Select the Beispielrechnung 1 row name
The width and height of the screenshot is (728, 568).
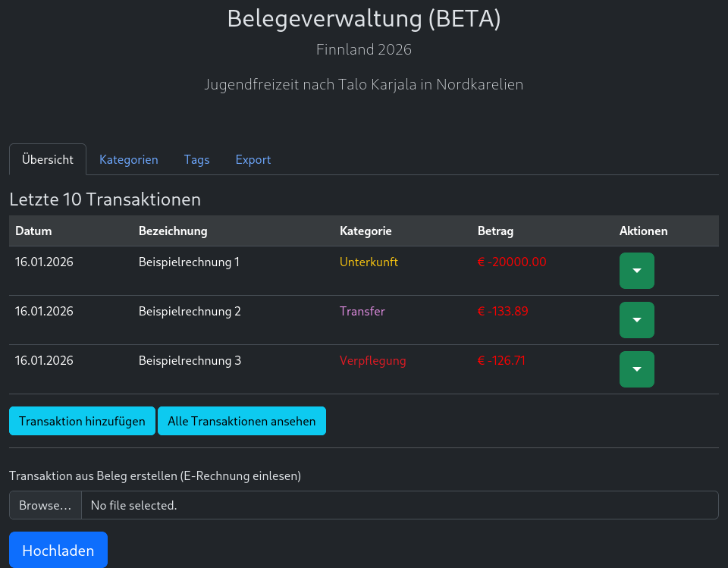tap(189, 262)
